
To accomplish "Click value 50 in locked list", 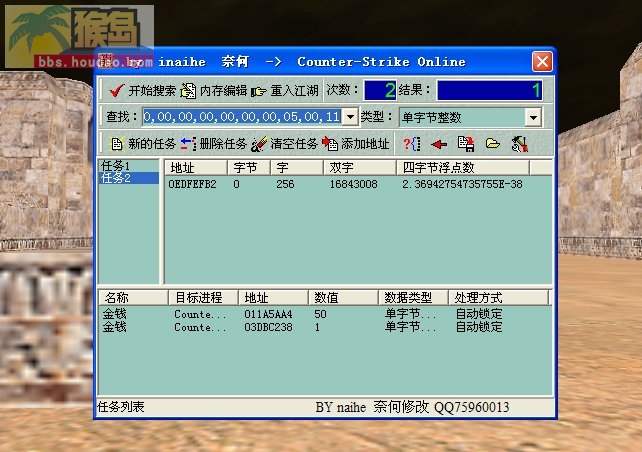I will tap(320, 314).
